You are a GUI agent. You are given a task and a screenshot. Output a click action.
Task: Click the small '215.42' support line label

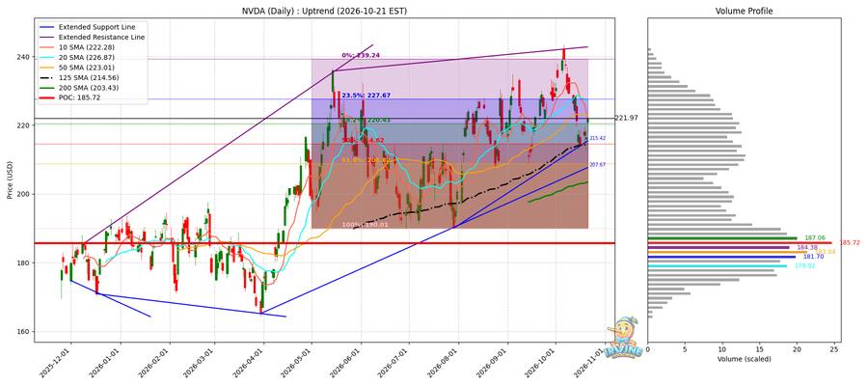pos(597,138)
